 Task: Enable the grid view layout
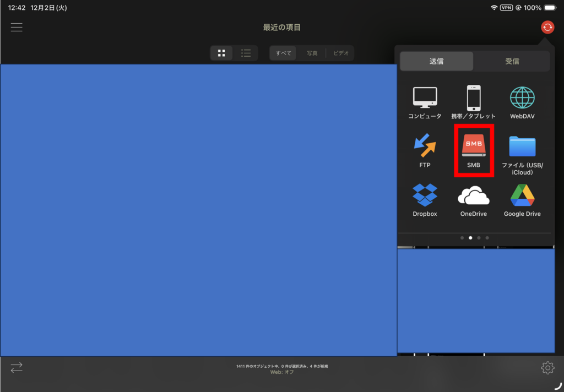tap(221, 53)
